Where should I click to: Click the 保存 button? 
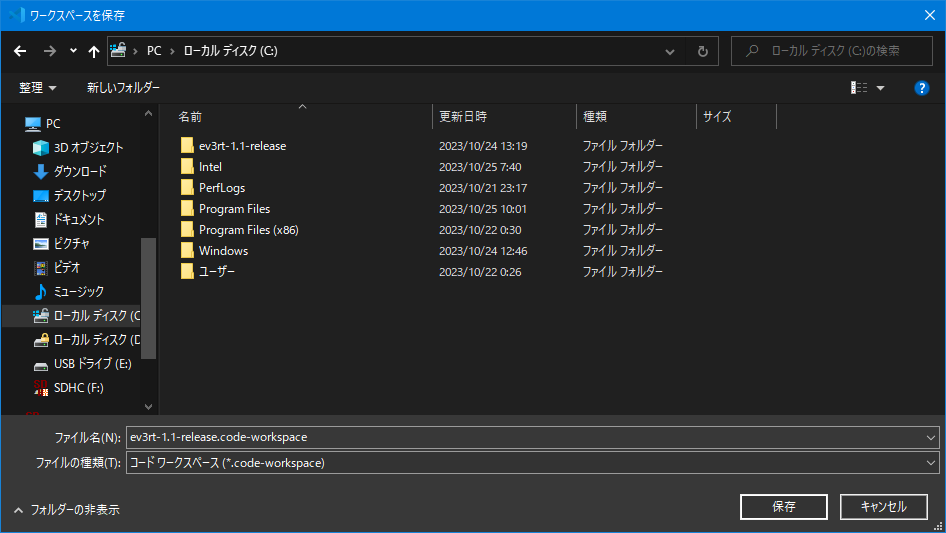point(784,507)
